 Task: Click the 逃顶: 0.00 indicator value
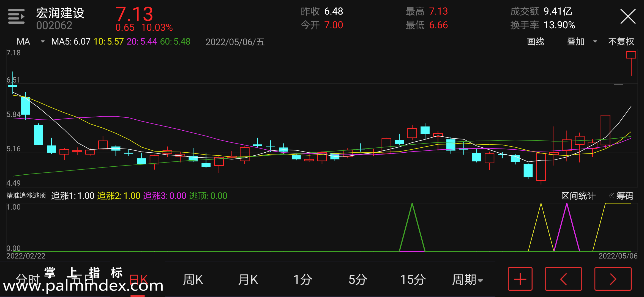[x=208, y=196]
